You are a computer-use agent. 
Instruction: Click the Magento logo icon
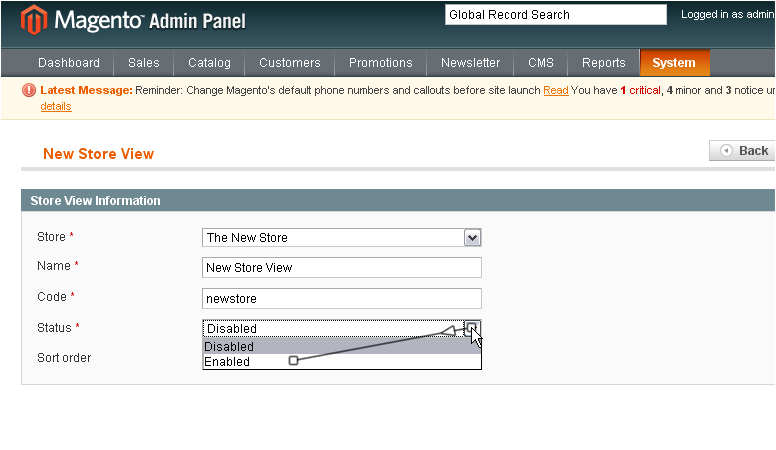[x=34, y=20]
